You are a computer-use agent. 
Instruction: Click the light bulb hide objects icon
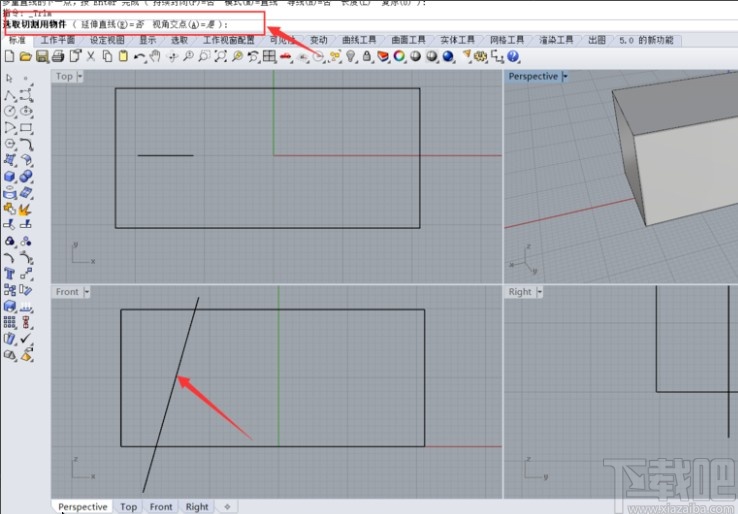pos(351,57)
